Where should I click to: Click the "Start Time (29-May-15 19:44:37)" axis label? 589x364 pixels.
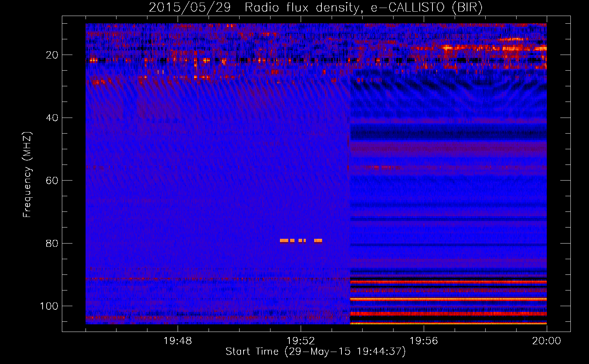pyautogui.click(x=316, y=352)
